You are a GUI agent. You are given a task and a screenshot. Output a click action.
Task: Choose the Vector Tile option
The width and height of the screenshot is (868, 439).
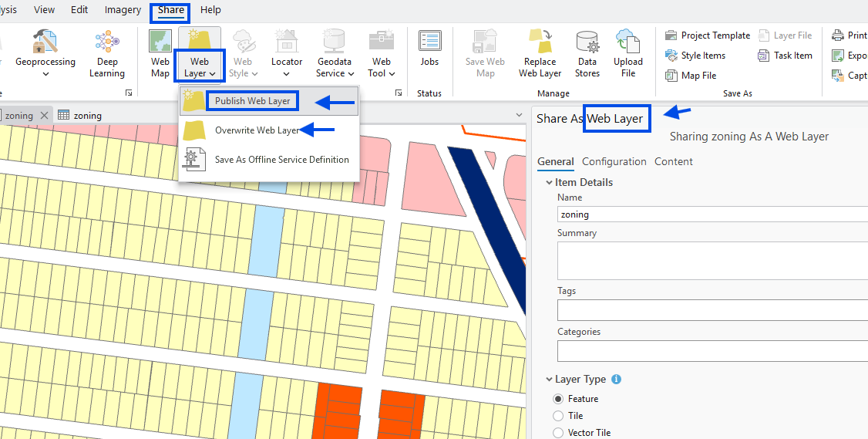click(559, 433)
